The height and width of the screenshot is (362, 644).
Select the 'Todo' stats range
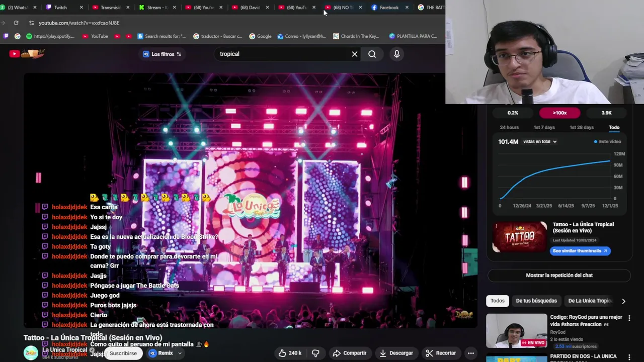click(614, 127)
